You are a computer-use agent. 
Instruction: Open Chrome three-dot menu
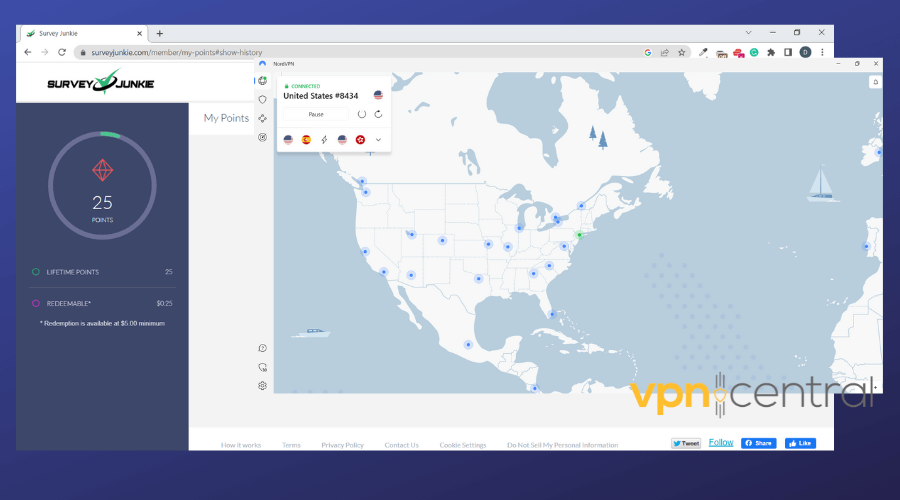coord(822,52)
